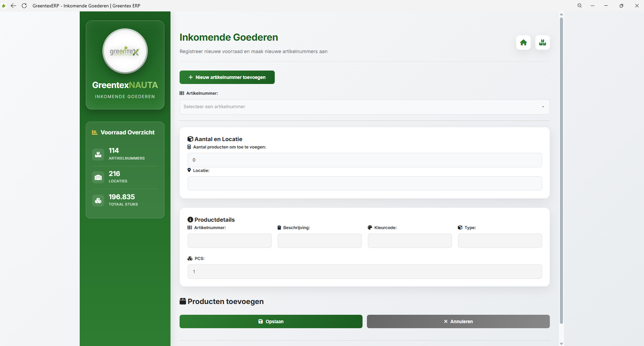Click the Totaal Stuks cubes icon
Image resolution: width=644 pixels, height=346 pixels.
pyautogui.click(x=98, y=201)
